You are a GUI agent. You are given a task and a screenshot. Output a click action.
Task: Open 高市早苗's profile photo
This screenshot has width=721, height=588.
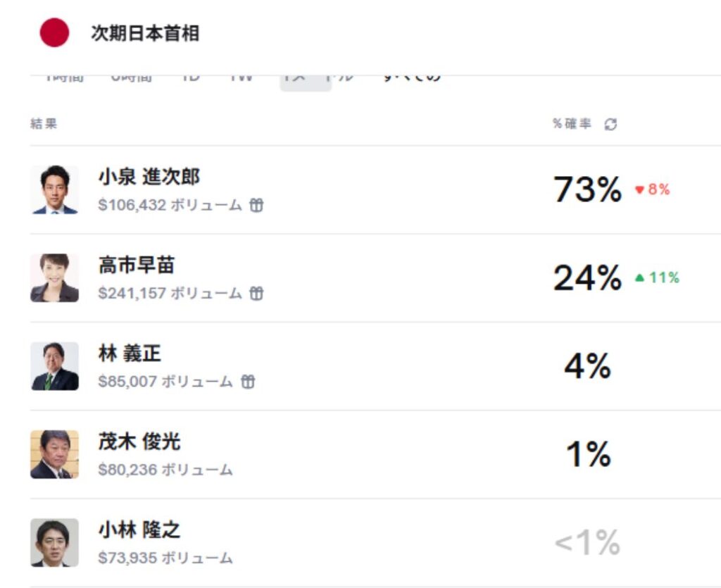pyautogui.click(x=55, y=278)
